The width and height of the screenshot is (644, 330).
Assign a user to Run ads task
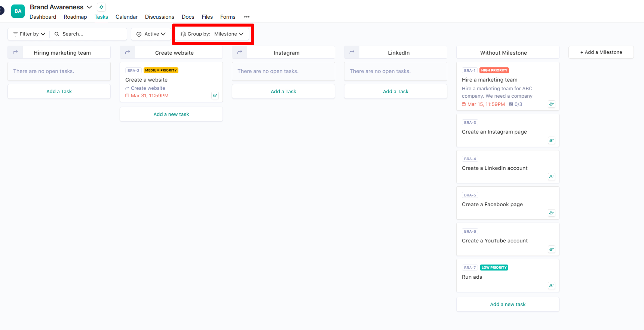coord(551,285)
